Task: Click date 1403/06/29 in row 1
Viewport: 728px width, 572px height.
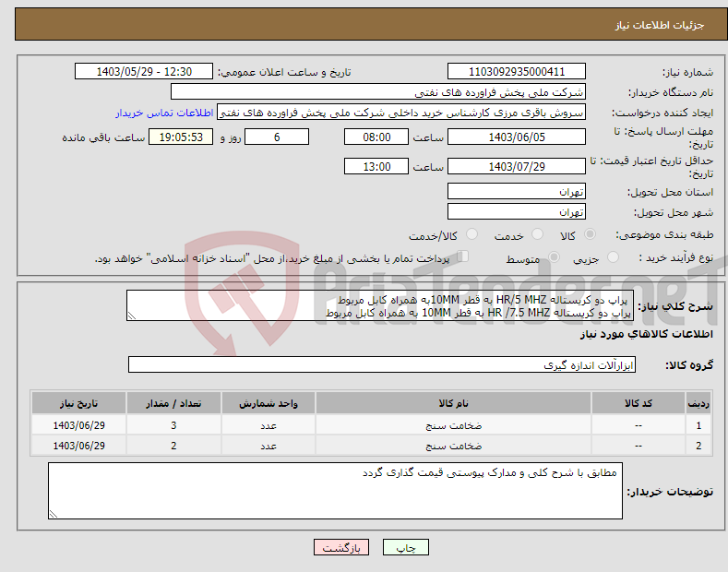Action: [x=79, y=425]
